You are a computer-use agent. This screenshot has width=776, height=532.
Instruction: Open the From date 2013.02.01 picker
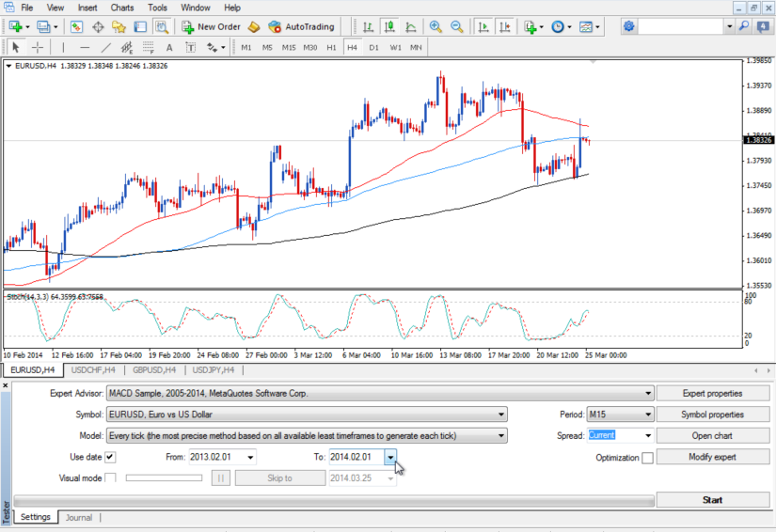point(250,458)
